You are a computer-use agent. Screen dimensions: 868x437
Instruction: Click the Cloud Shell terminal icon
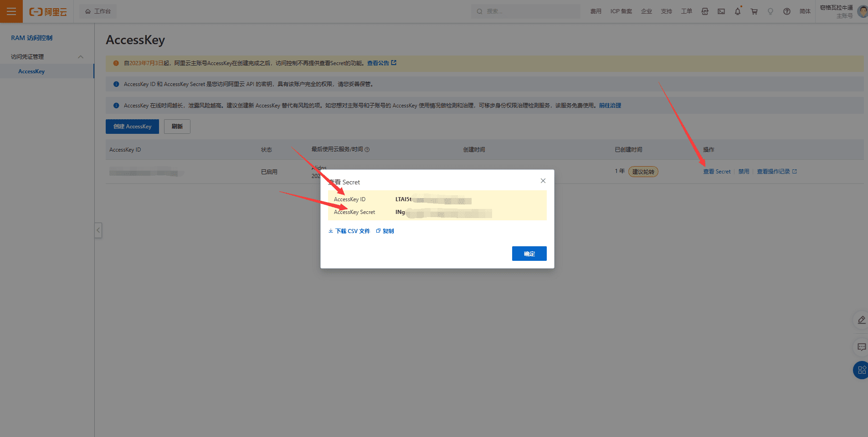721,11
